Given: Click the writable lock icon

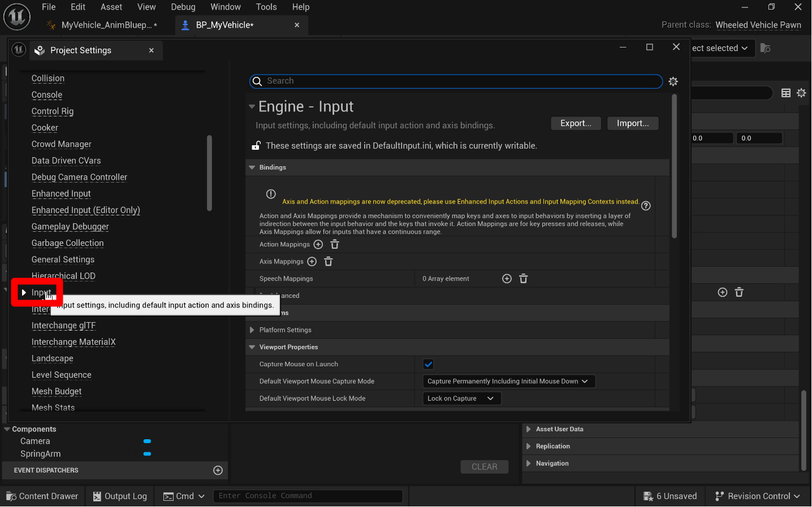Looking at the screenshot, I should click(256, 146).
